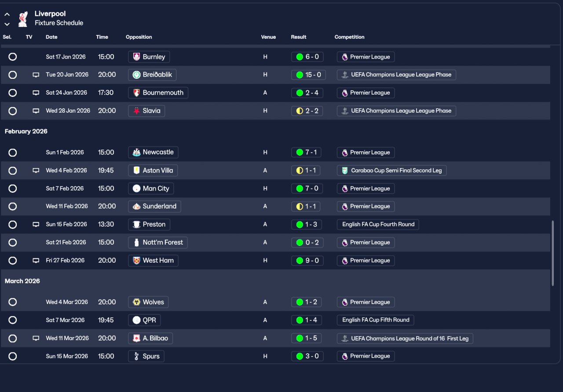
Task: Click the Competition column header
Action: coord(350,37)
